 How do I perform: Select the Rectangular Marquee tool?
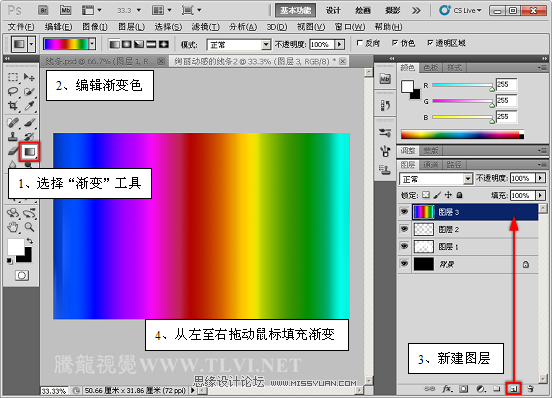[13, 77]
